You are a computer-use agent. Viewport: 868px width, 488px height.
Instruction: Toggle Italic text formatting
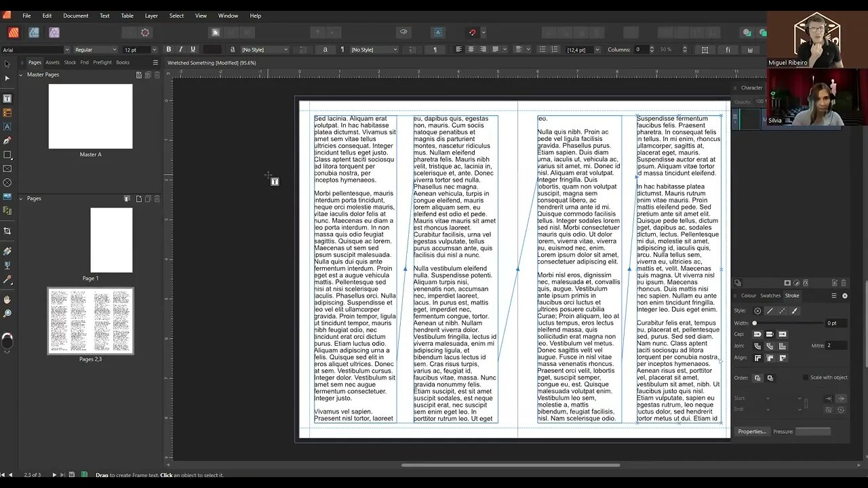tap(181, 49)
